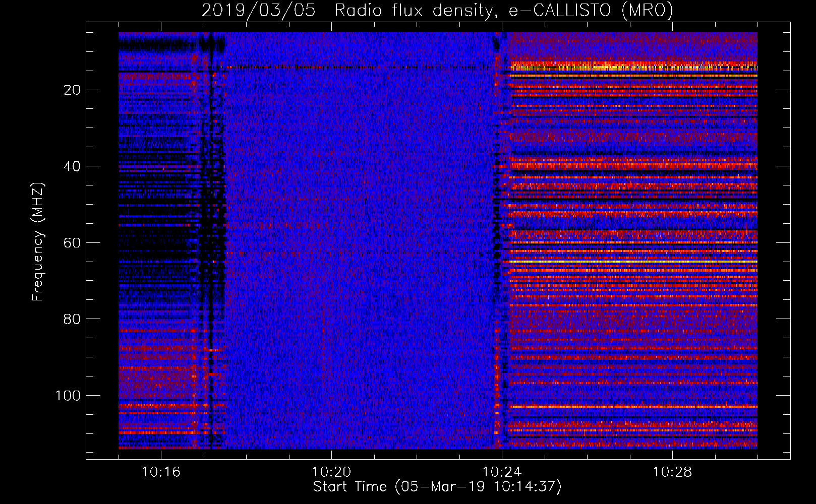Screen dimensions: 816x504
Task: Click the 'Frequency (MHZ)' axis label
Action: pyautogui.click(x=38, y=242)
